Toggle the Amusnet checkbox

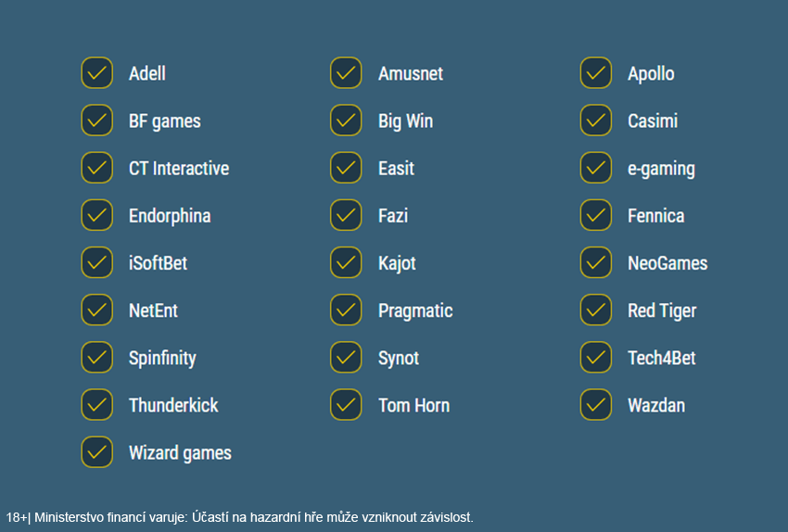pyautogui.click(x=346, y=73)
